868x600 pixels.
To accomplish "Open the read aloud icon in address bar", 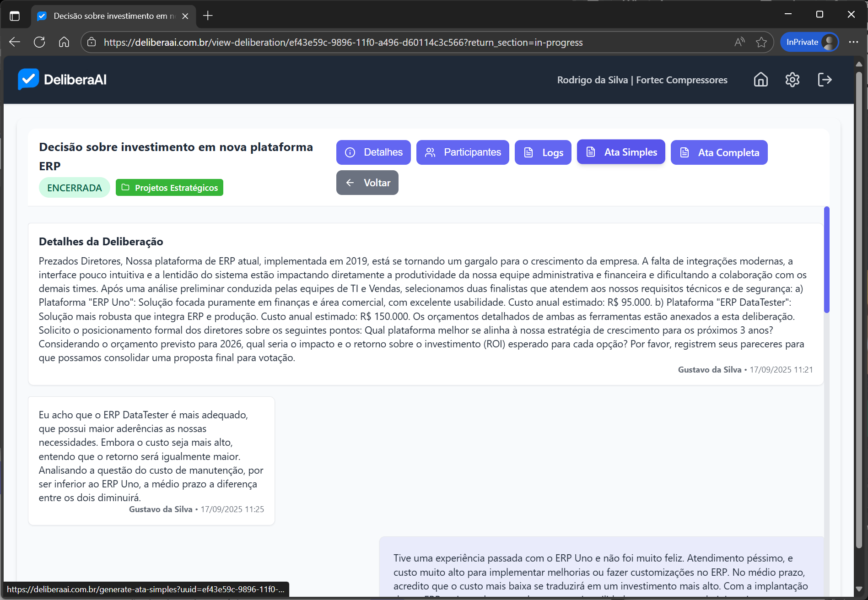I will pyautogui.click(x=739, y=43).
